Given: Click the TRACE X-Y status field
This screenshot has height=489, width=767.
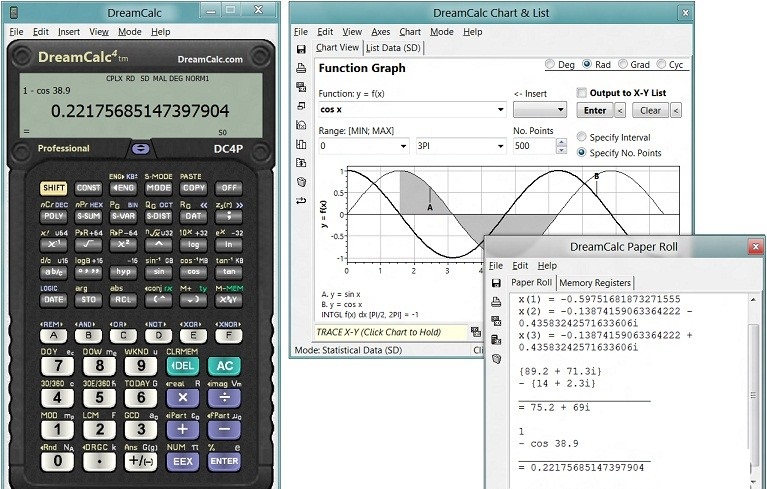Looking at the screenshot, I should point(391,332).
